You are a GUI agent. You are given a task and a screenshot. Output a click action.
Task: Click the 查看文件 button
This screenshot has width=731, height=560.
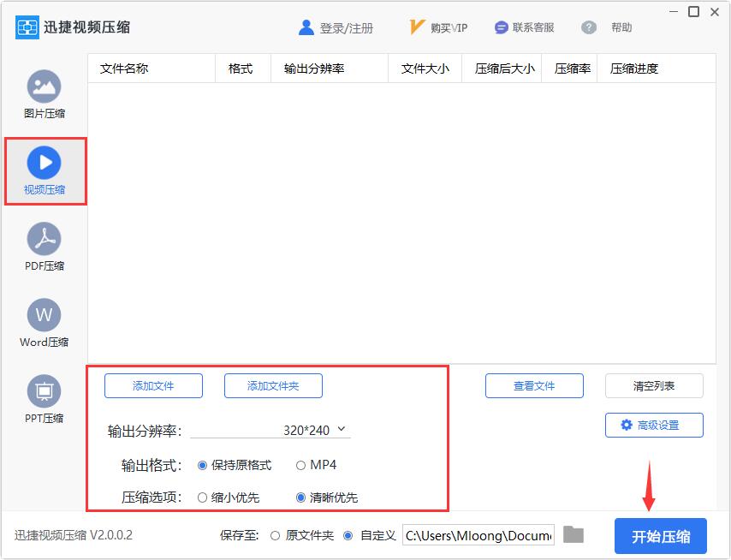pos(534,385)
